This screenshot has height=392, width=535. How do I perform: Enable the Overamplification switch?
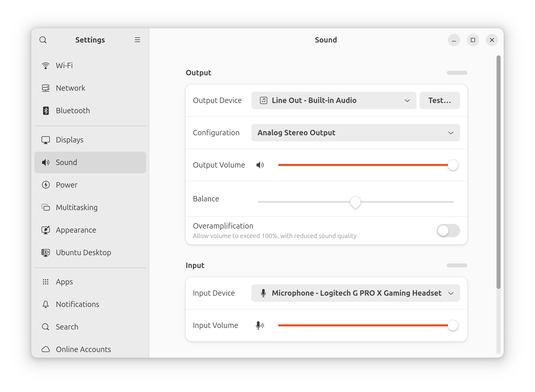click(448, 231)
